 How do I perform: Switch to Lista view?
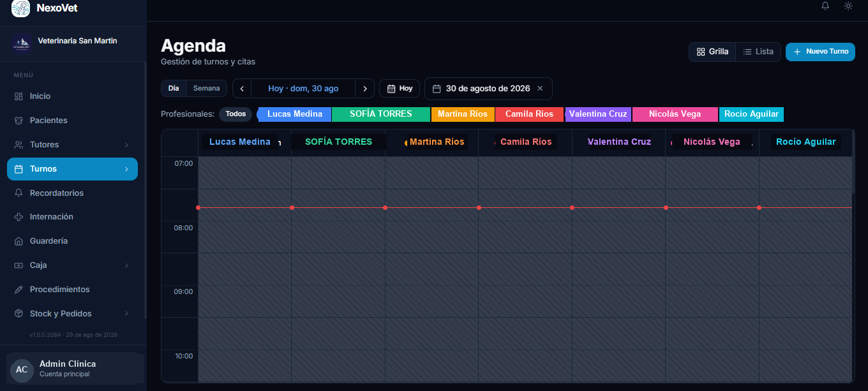758,52
